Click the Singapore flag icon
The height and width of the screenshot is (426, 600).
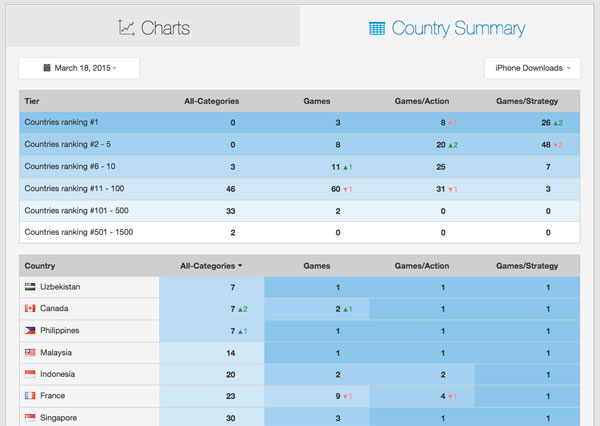(30, 417)
